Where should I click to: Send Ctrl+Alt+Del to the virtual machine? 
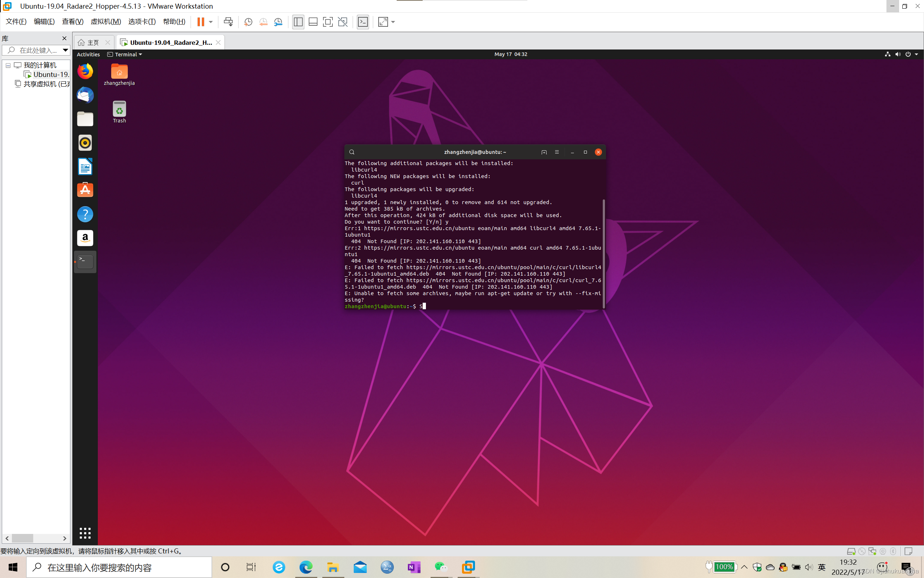click(228, 22)
